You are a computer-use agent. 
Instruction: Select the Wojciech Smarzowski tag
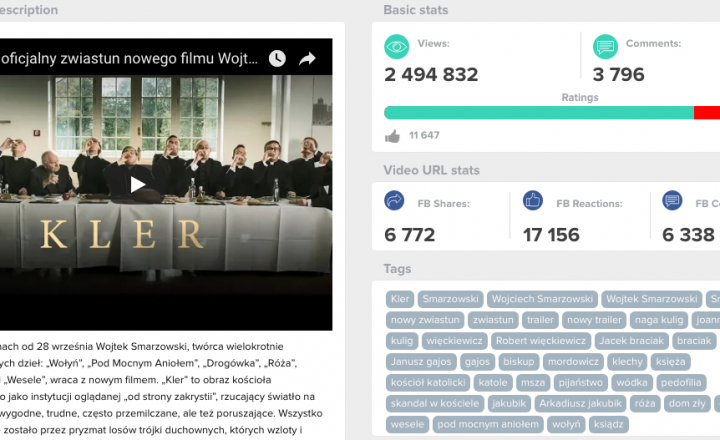pyautogui.click(x=542, y=299)
